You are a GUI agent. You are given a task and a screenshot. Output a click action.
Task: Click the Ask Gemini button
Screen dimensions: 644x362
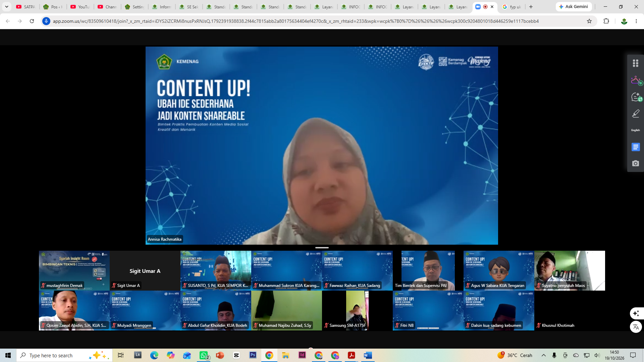point(574,7)
